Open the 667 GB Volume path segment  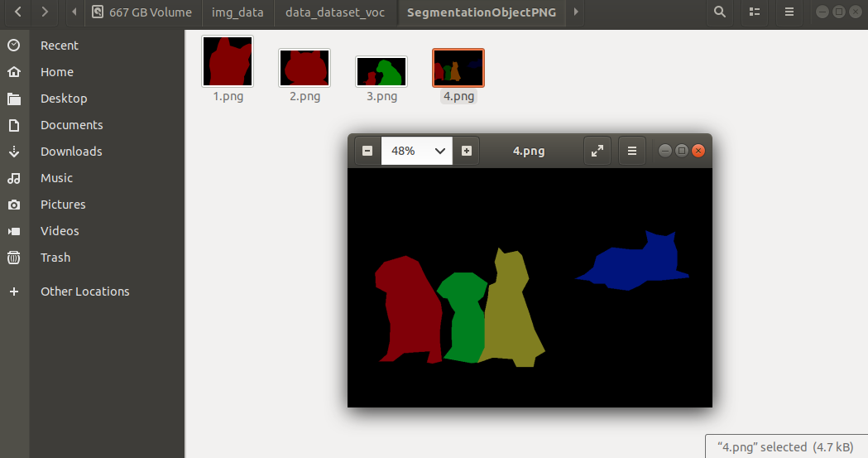tap(141, 12)
